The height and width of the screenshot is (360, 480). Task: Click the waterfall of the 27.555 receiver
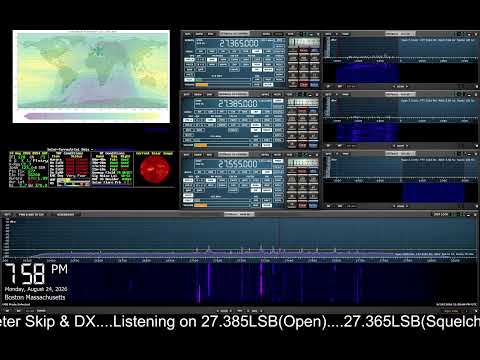coord(401,193)
